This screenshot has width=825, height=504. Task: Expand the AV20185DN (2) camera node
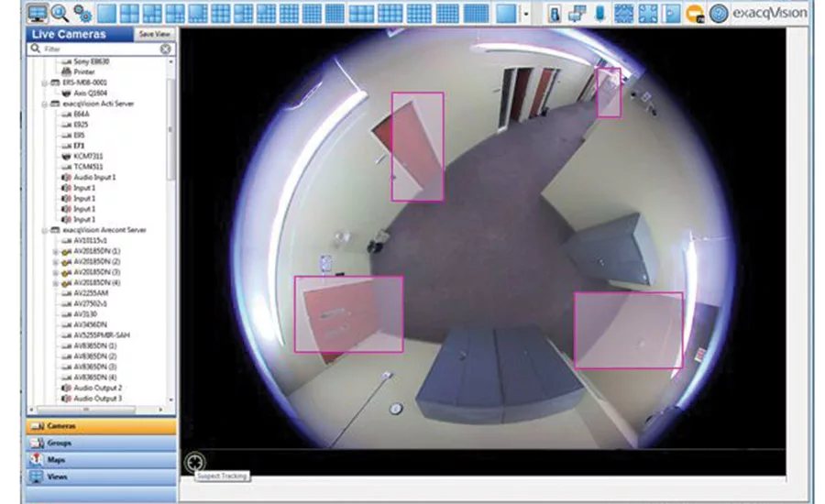coord(56,262)
